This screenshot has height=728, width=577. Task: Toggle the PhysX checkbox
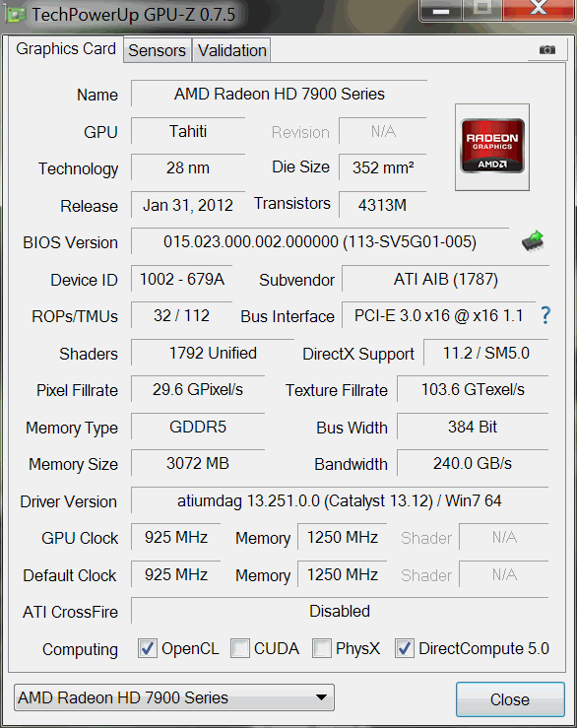[x=322, y=648]
